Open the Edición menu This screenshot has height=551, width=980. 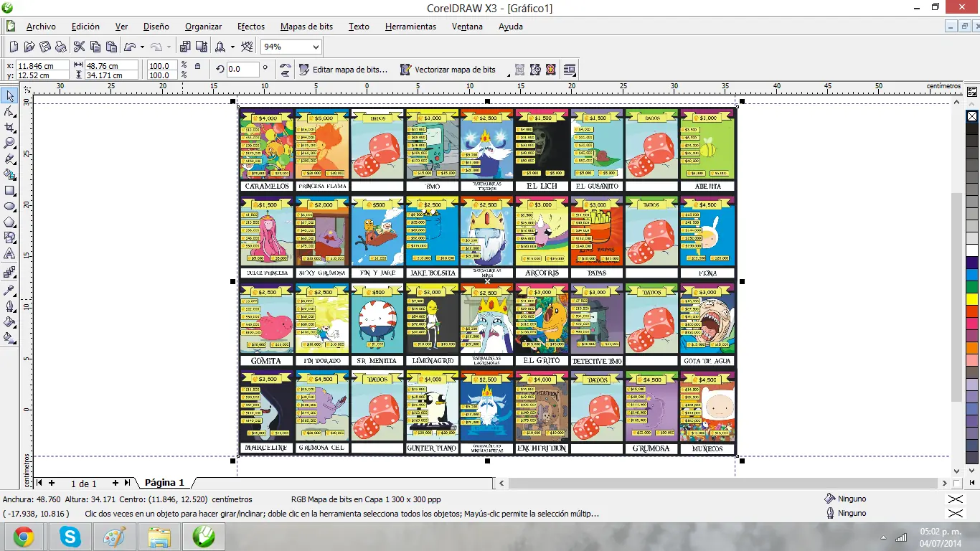pos(85,27)
